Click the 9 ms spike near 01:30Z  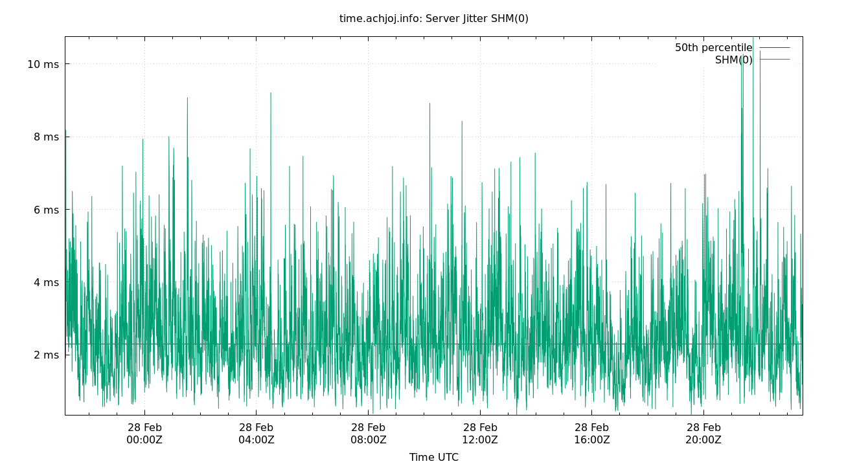pyautogui.click(x=187, y=97)
